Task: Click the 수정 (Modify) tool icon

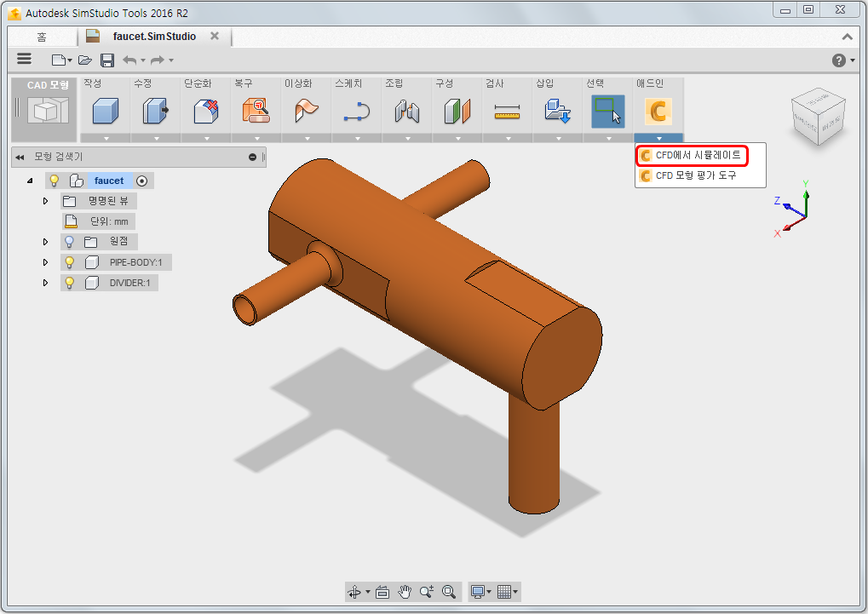Action: 156,111
